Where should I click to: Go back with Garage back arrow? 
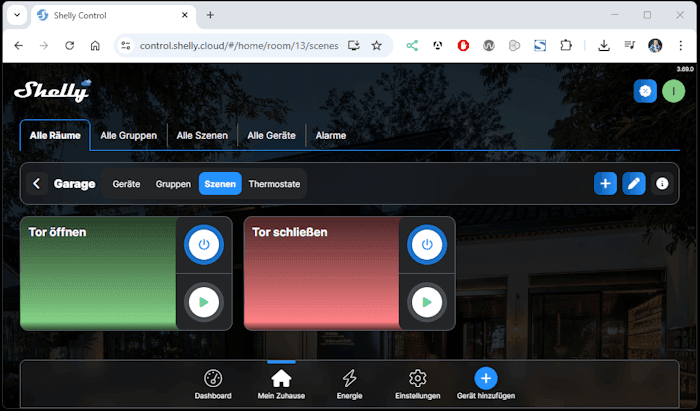pos(37,184)
